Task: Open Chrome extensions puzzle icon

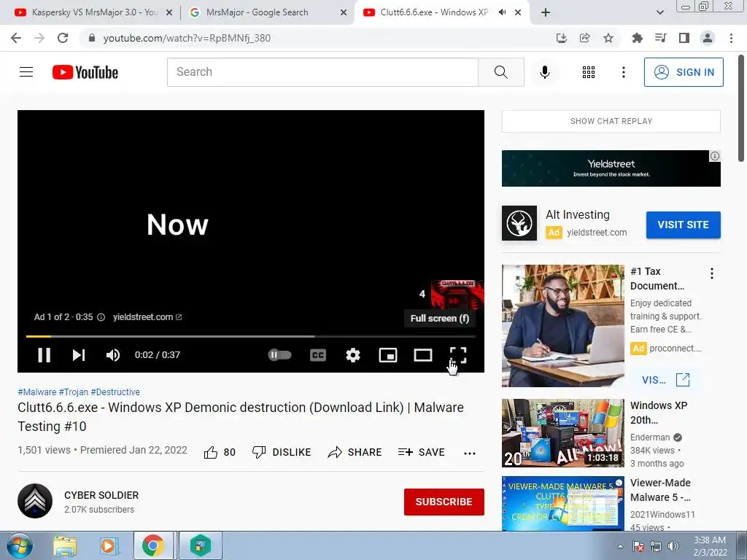Action: pos(637,38)
